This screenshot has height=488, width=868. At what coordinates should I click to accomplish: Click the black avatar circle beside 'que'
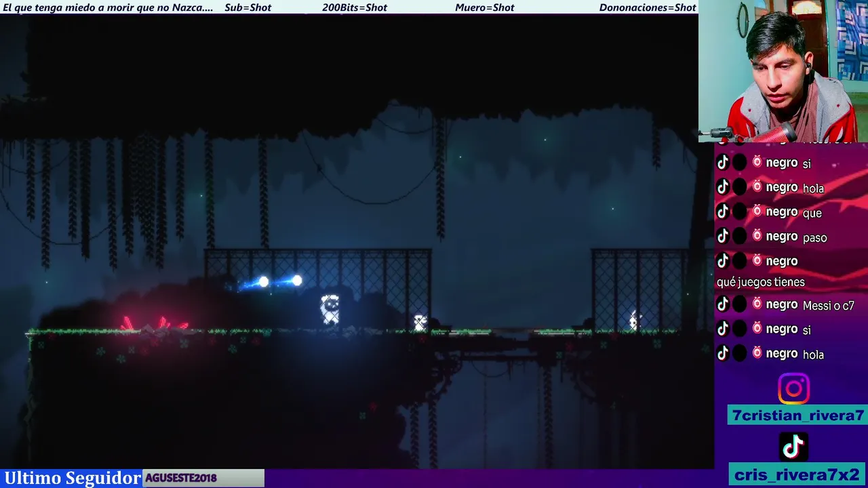(x=740, y=211)
